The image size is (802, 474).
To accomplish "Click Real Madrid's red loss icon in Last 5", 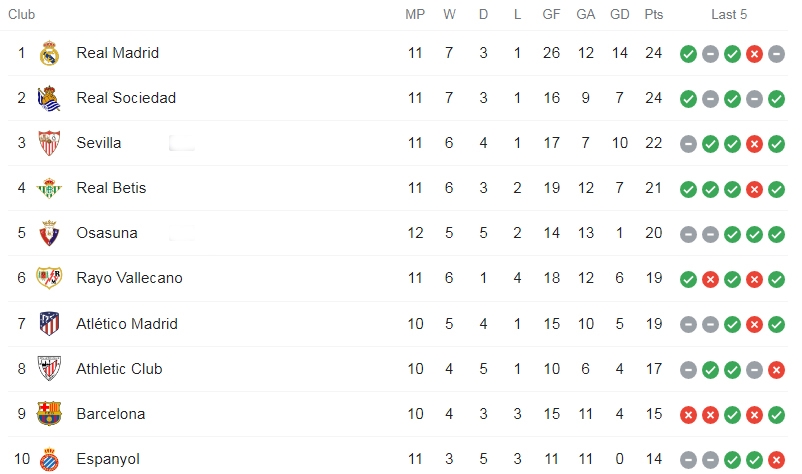I will [x=754, y=54].
